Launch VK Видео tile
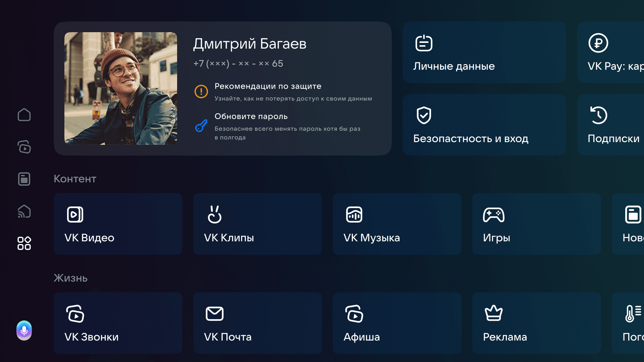 pos(118,224)
